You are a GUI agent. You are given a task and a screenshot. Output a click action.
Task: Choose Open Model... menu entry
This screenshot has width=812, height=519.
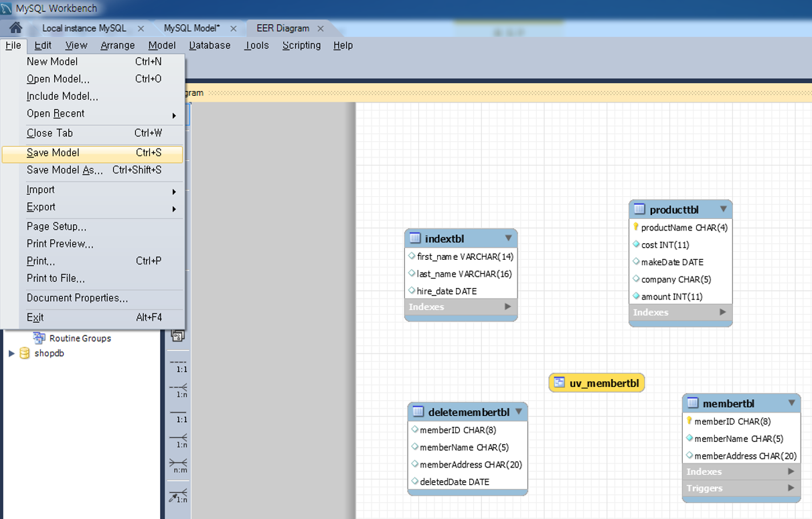[92, 79]
